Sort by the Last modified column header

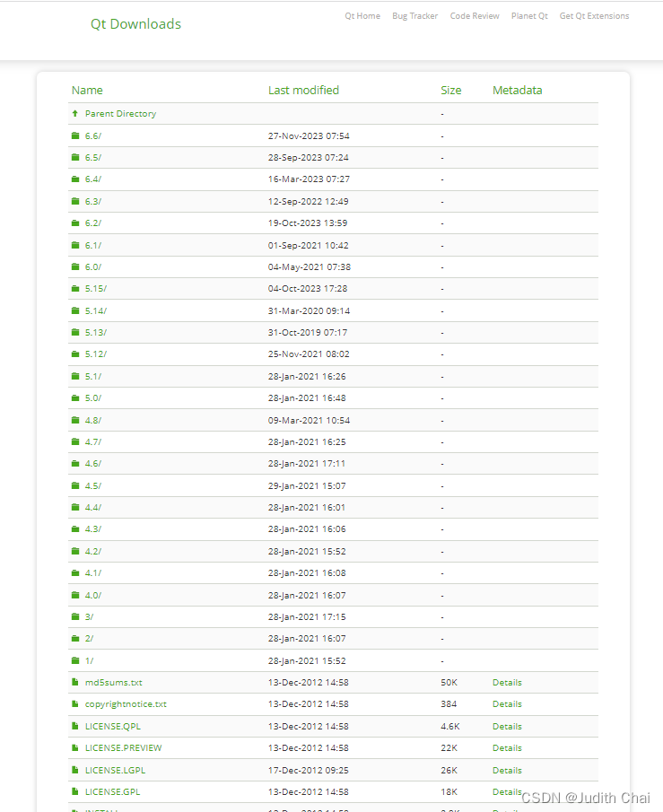point(303,90)
